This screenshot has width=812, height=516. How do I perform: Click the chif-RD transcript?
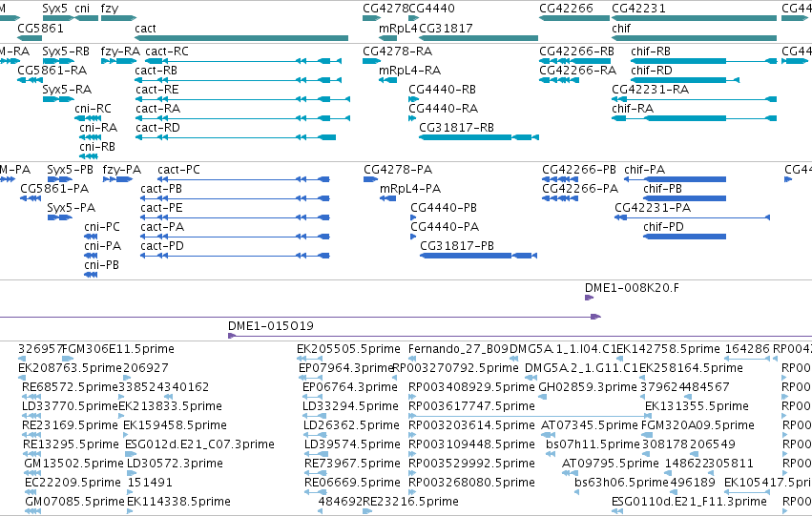click(685, 80)
